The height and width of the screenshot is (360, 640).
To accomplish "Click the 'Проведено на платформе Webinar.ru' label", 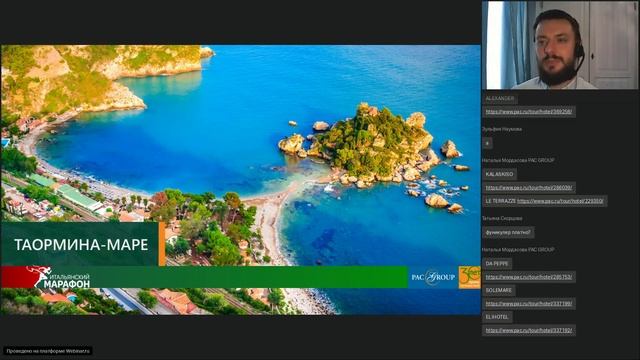I will click(48, 351).
